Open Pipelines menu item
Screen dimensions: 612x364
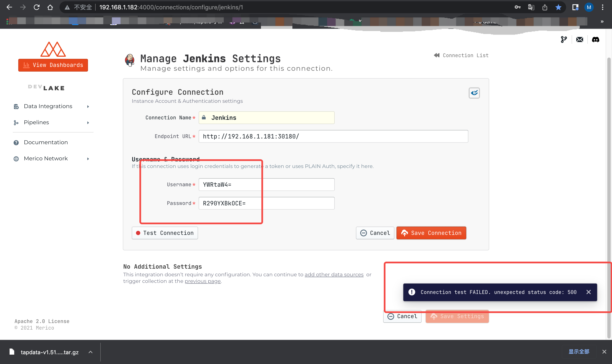point(36,122)
